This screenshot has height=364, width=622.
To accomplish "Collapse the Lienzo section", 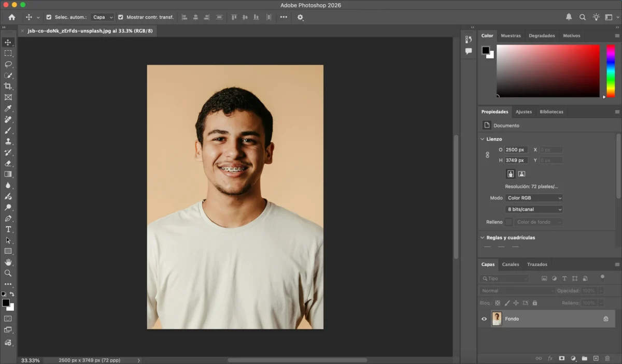I will [x=483, y=139].
